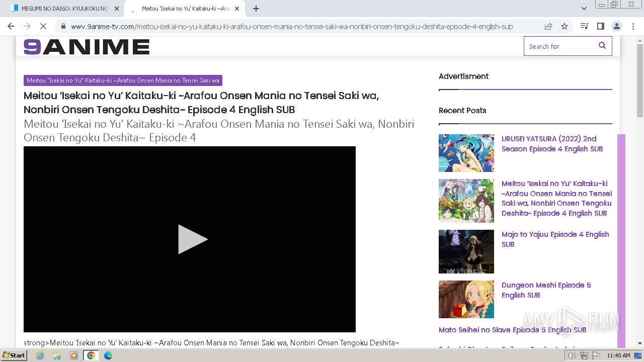644x362 pixels.
Task: Open volume control in system tray
Action: [572, 355]
